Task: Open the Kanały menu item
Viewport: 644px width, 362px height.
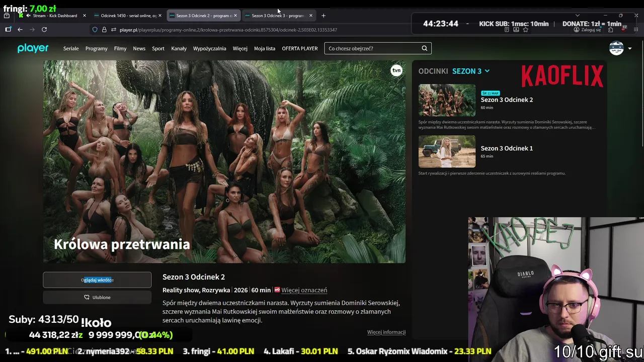Action: 179,48
